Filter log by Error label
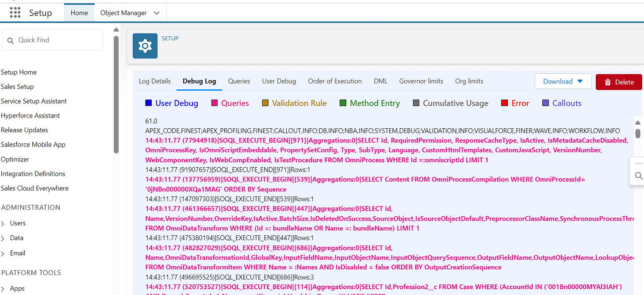The height and width of the screenshot is (295, 644). [520, 103]
